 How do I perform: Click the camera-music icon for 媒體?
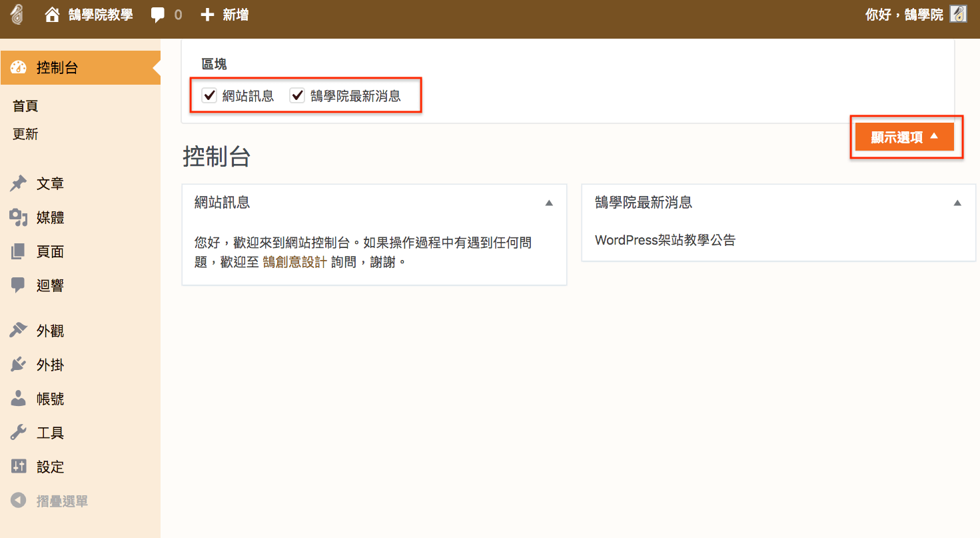pos(19,217)
